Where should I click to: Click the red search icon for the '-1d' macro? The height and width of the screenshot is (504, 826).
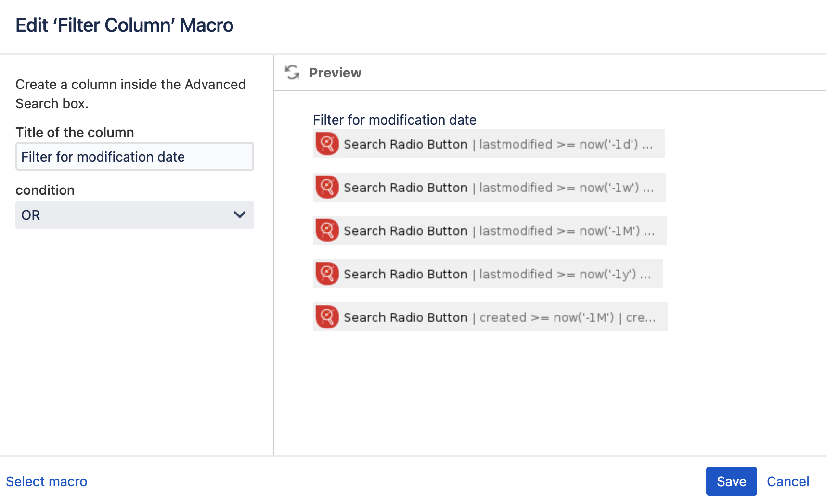click(x=327, y=144)
